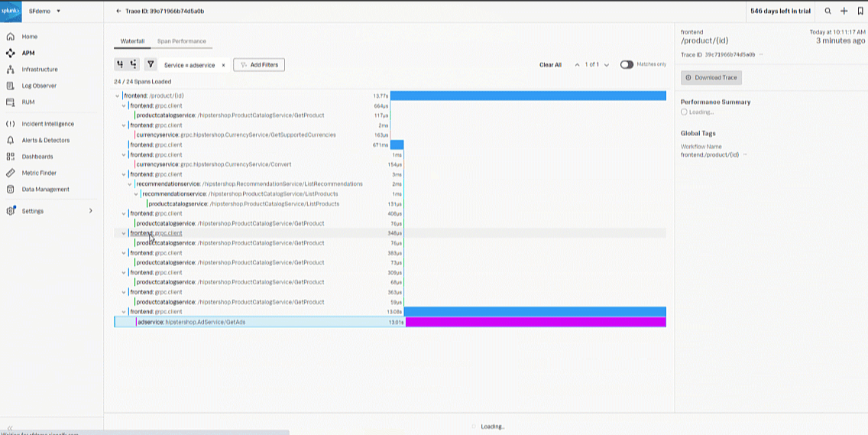
Task: Remove the Service = adservice filter
Action: click(223, 66)
